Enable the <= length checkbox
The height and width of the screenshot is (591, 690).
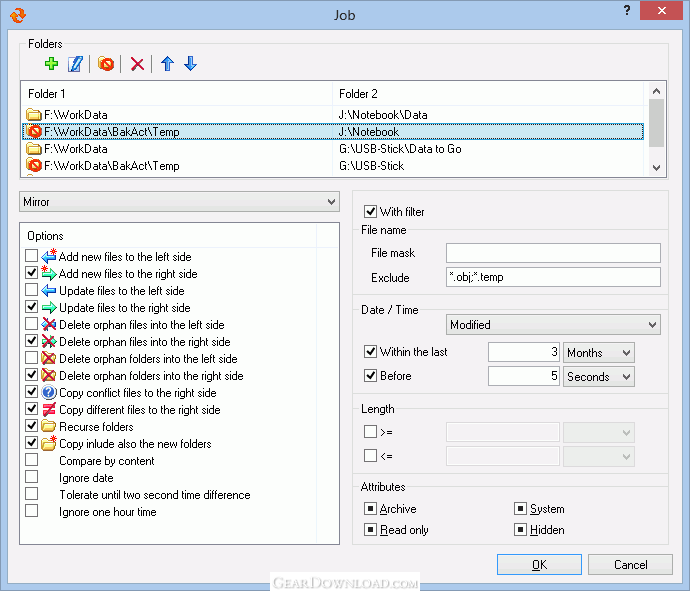[370, 456]
